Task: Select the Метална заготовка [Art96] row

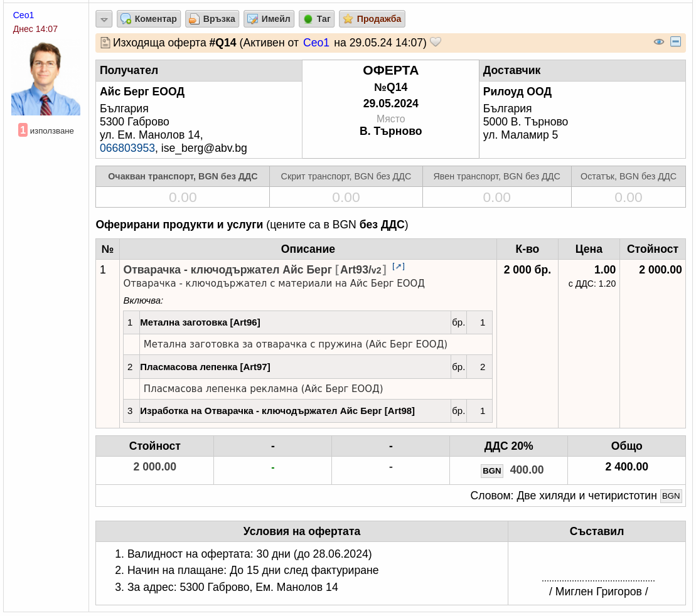Action: [308, 322]
